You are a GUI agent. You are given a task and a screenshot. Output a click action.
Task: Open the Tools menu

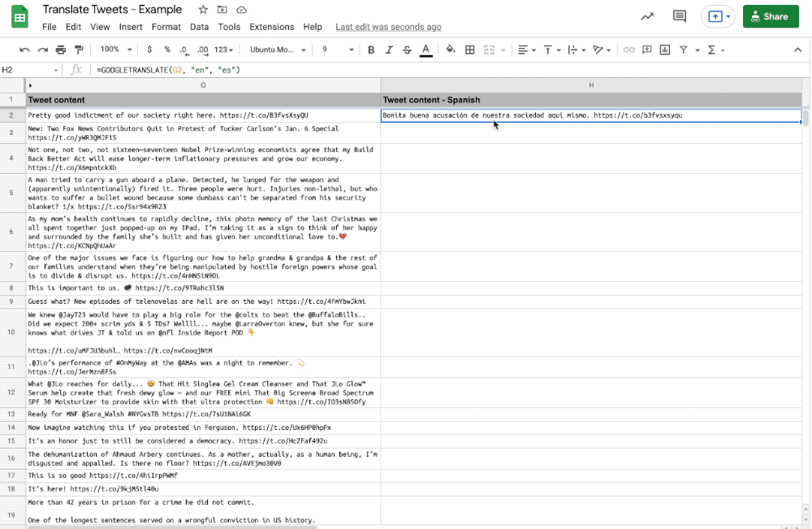coord(229,27)
